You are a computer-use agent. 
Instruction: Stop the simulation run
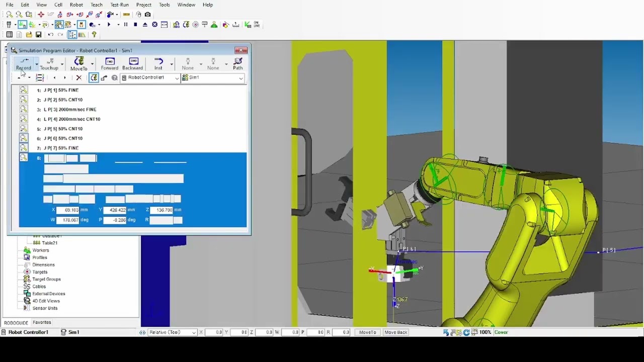[135, 25]
